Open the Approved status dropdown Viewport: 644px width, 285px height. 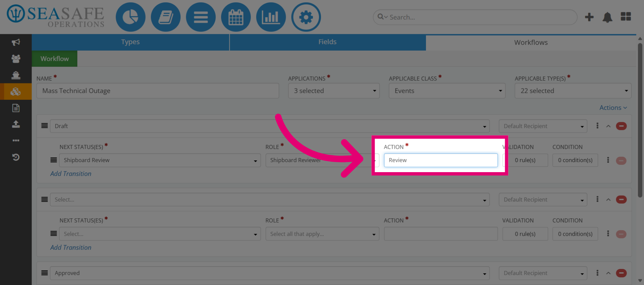click(x=270, y=273)
